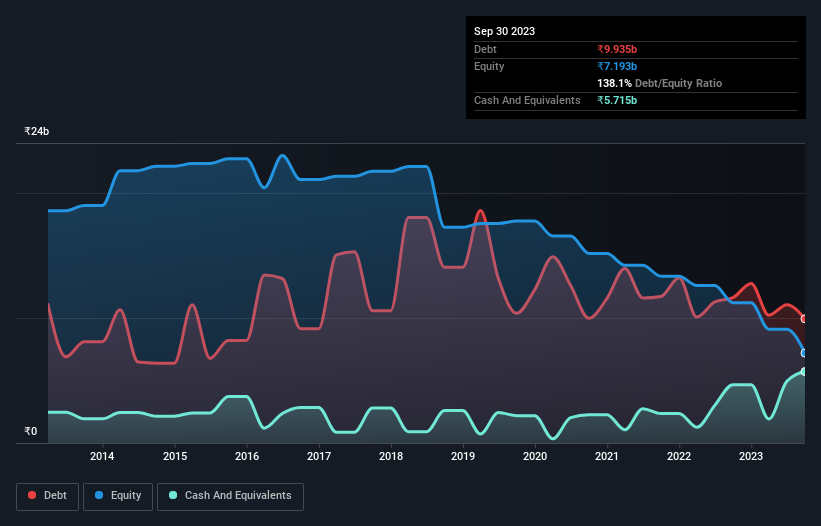Screen dimensions: 821x526
Task: Click the Sep 30 2023 tooltip date
Action: click(x=504, y=31)
